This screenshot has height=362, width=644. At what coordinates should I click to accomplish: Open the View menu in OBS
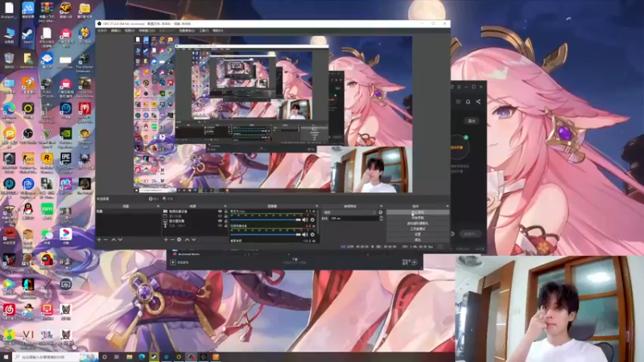point(130,31)
